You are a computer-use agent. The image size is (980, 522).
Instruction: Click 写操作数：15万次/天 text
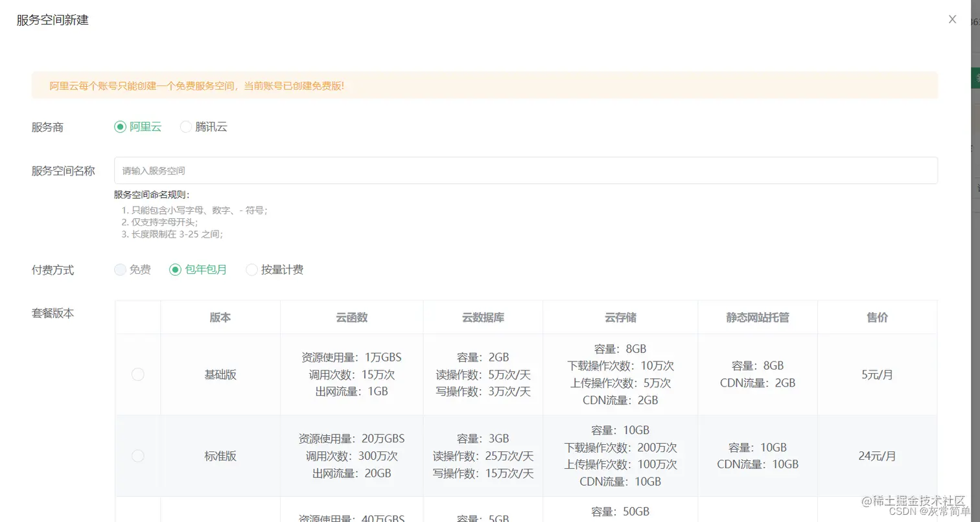point(483,473)
